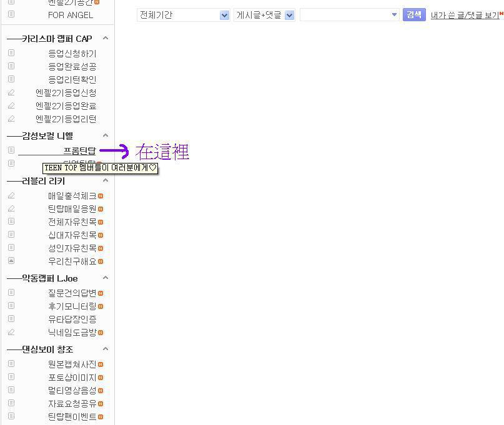Collapse the 카리스마 랩퍼 CAP category
This screenshot has width=504, height=425.
point(106,38)
